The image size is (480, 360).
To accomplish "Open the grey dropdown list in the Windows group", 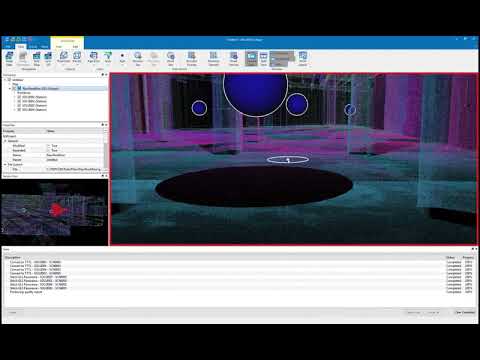I will point(282,59).
